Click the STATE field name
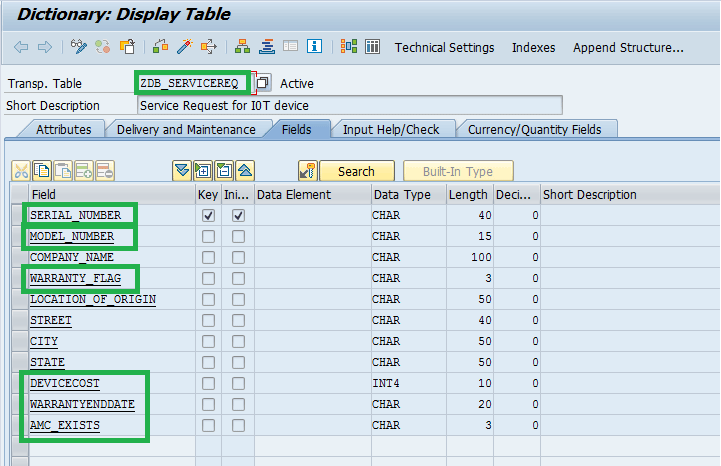The image size is (721, 466). pos(47,362)
